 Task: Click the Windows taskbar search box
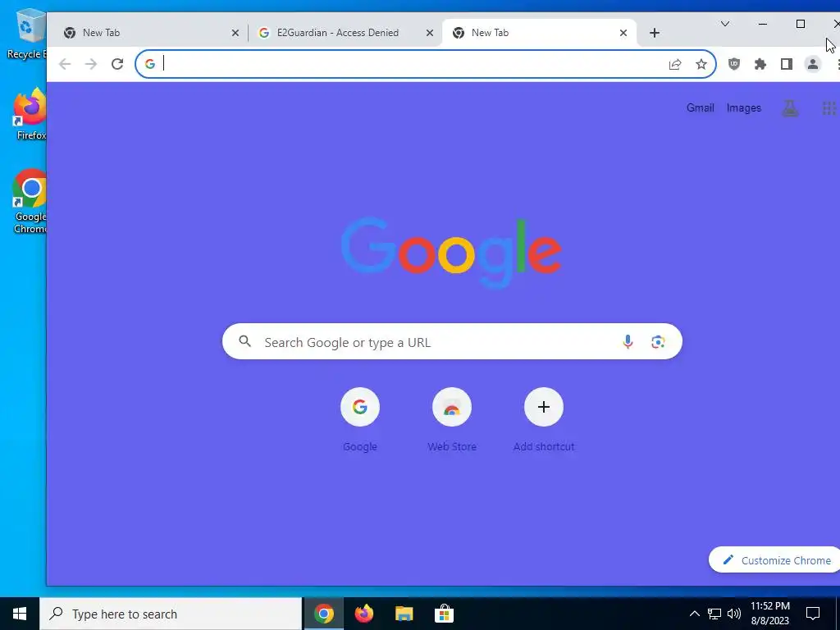171,614
